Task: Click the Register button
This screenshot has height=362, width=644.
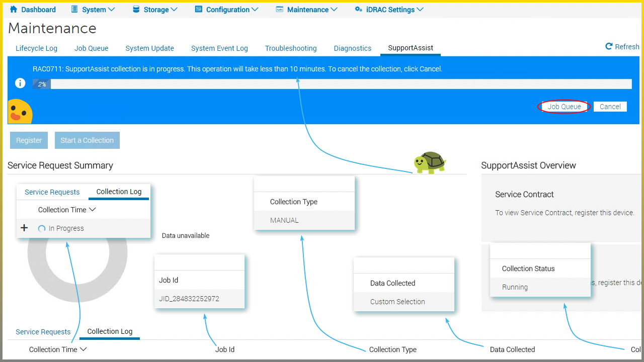Action: pyautogui.click(x=29, y=140)
